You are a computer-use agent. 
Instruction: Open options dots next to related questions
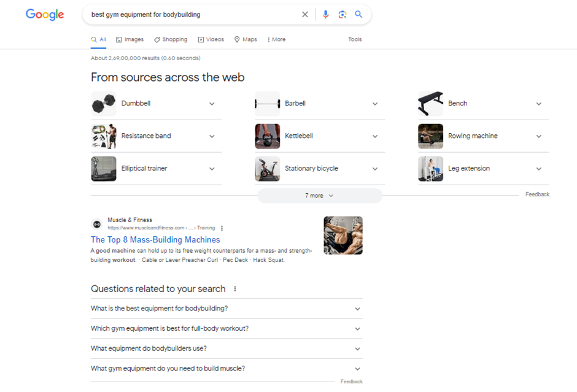(x=235, y=289)
